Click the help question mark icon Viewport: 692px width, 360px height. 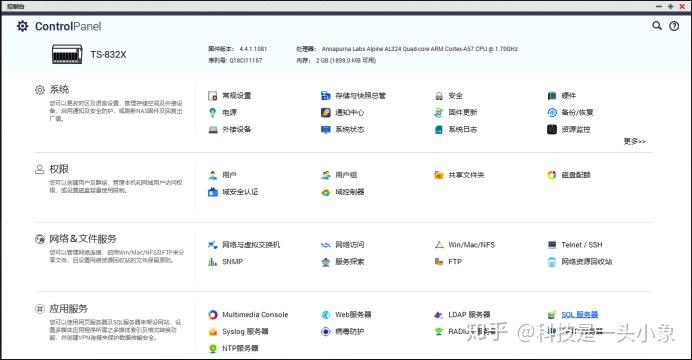(674, 26)
